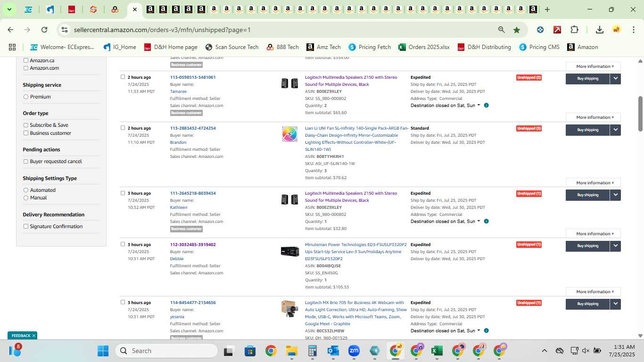Click the Logitech webcam product thumbnail
644x362 pixels.
[289, 309]
